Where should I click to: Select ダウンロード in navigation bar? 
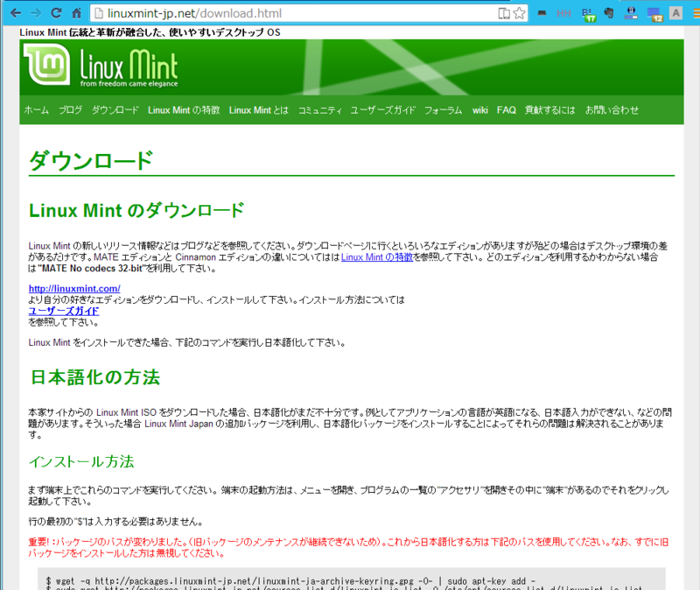coord(115,110)
